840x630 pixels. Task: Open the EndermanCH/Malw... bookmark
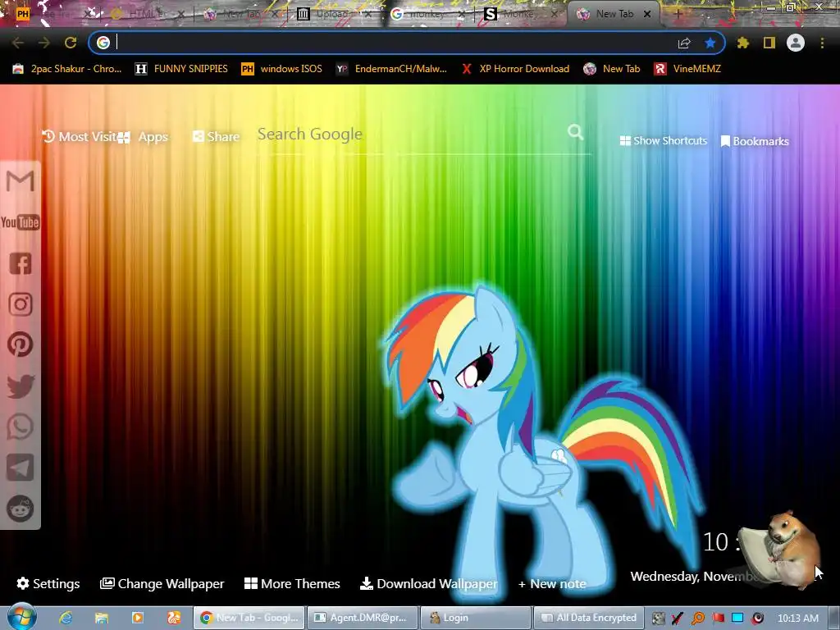coord(391,69)
